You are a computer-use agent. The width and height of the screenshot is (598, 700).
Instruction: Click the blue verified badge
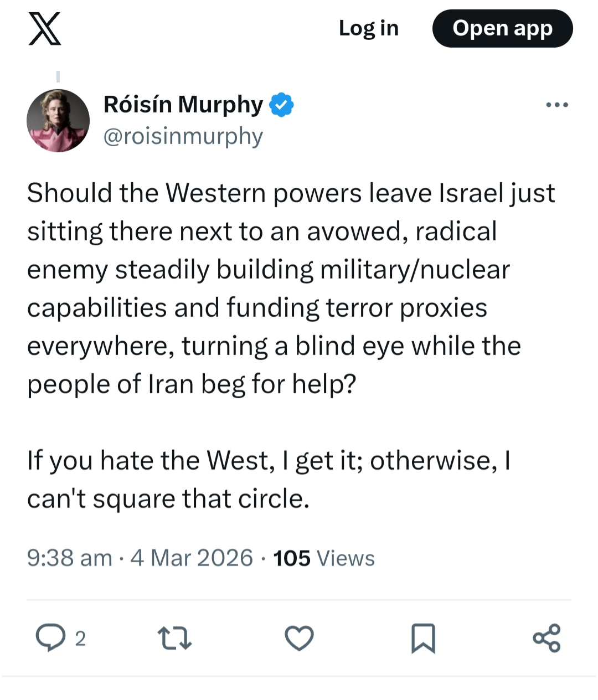pyautogui.click(x=282, y=105)
